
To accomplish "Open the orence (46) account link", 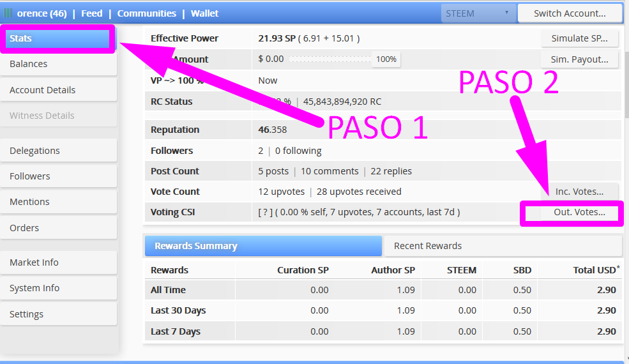I will pos(42,13).
